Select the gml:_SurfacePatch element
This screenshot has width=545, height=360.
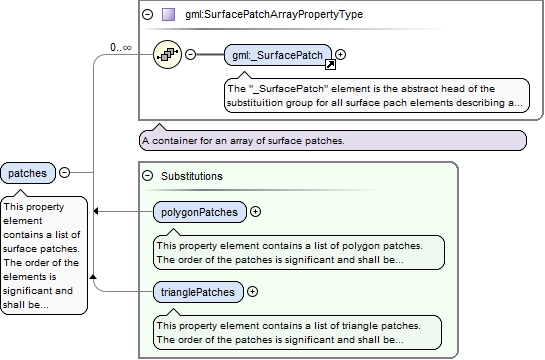click(x=278, y=55)
